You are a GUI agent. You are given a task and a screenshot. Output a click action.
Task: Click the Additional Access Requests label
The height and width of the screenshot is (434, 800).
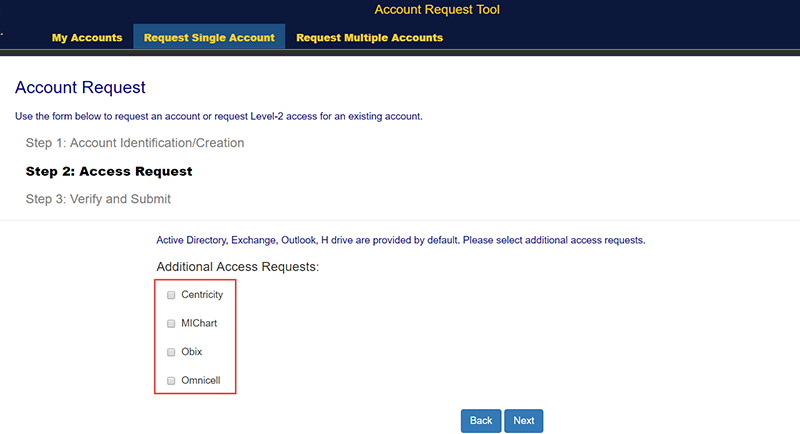tap(237, 267)
